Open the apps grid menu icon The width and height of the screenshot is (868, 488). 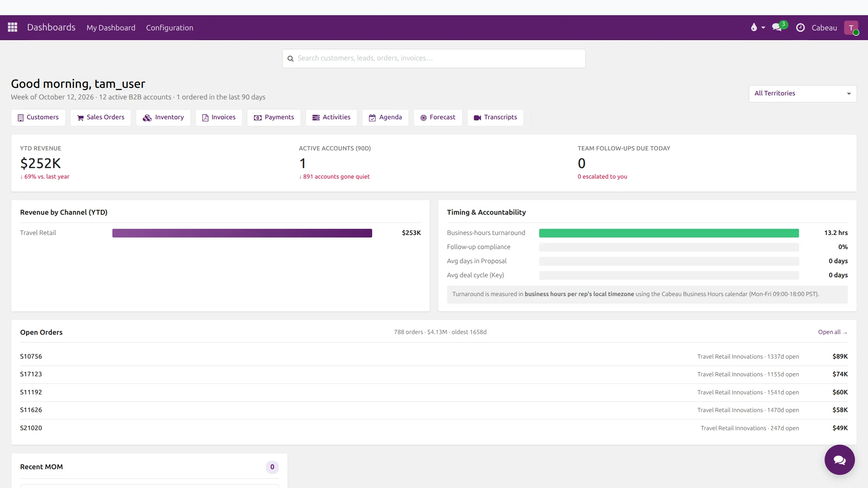tap(13, 27)
